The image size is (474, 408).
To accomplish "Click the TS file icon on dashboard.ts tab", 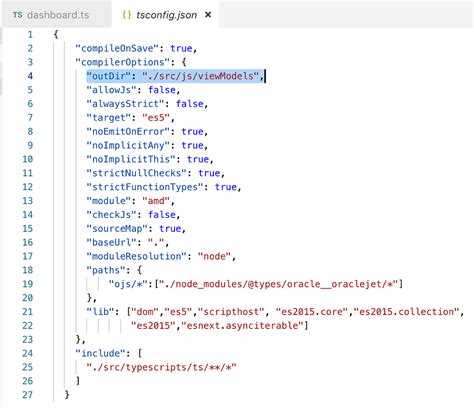I will point(18,15).
